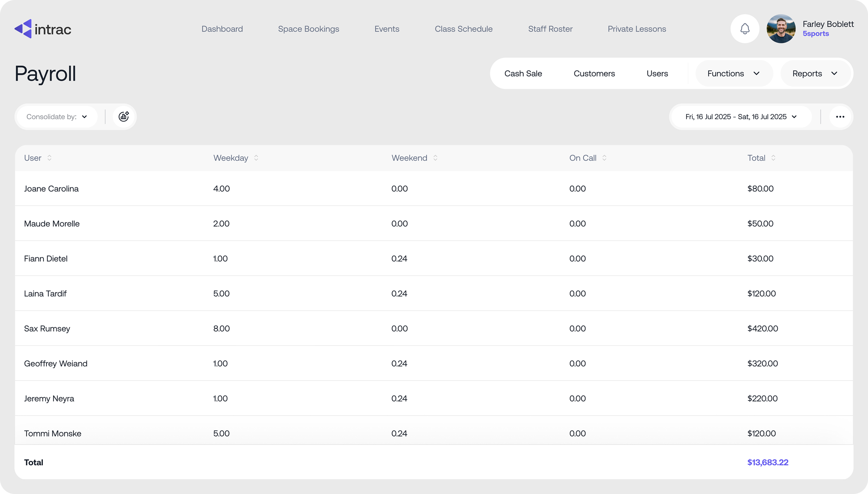The image size is (868, 494).
Task: Click the notification bell icon
Action: click(x=745, y=29)
